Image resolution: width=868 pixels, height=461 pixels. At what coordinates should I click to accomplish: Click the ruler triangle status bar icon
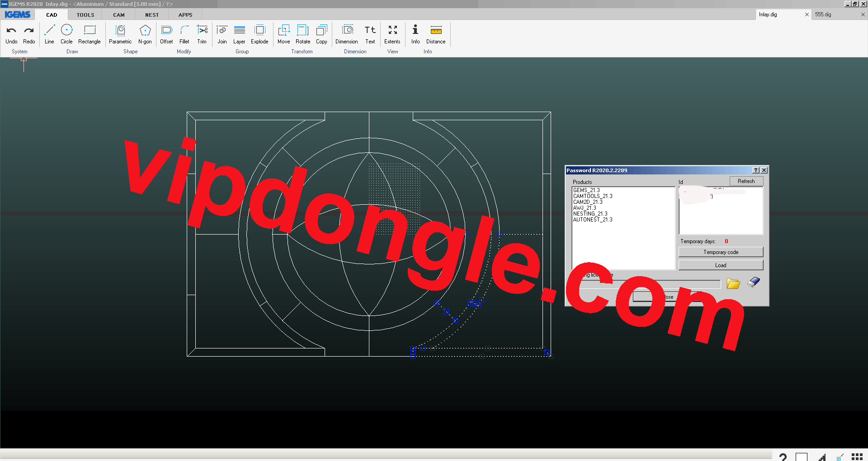821,457
